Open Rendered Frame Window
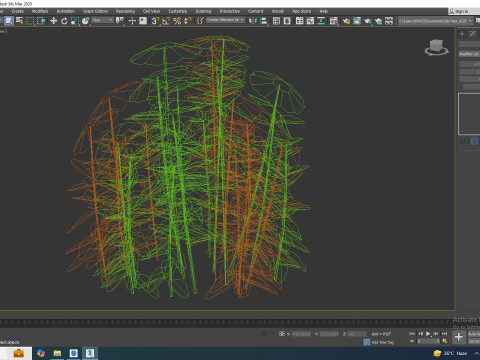The width and height of the screenshot is (480, 360). coord(357,21)
